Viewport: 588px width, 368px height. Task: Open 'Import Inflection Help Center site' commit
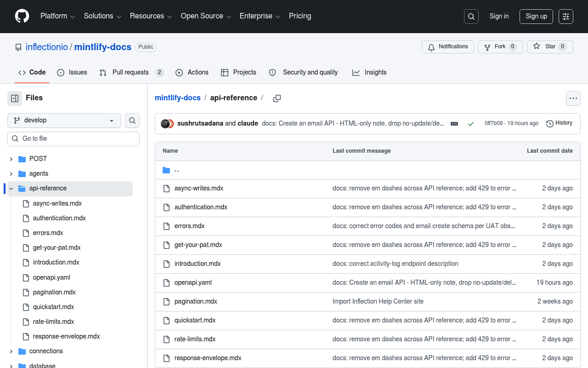378,301
